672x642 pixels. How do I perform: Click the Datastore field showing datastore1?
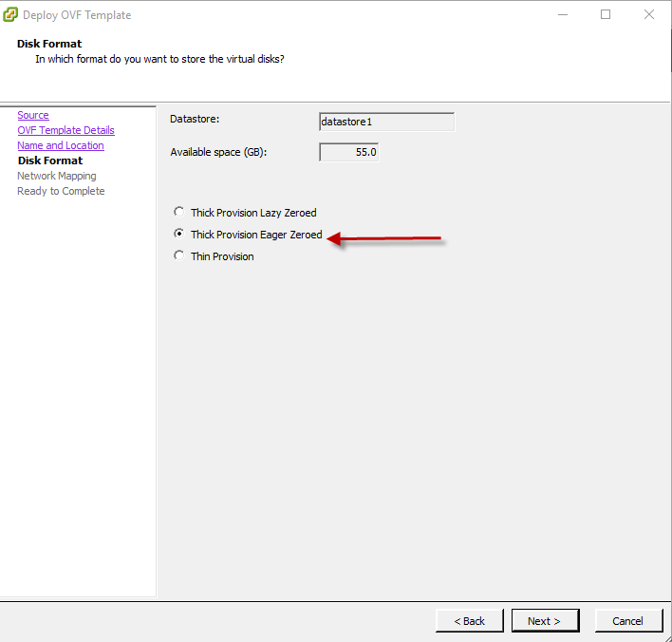[x=386, y=122]
